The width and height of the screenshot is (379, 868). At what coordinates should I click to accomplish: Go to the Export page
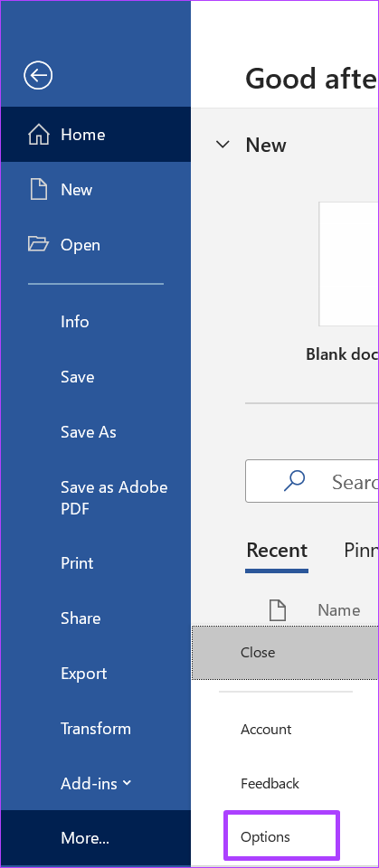[x=83, y=673]
